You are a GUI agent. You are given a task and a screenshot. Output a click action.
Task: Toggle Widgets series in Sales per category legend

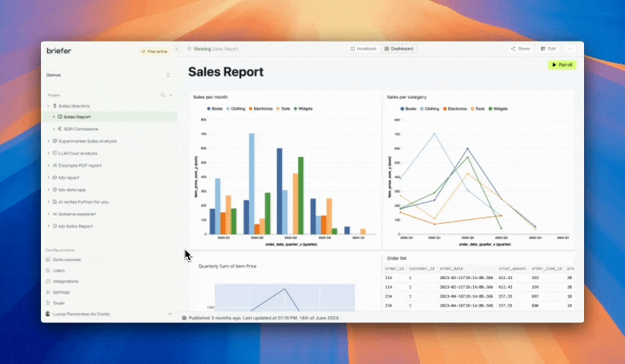[x=498, y=109]
